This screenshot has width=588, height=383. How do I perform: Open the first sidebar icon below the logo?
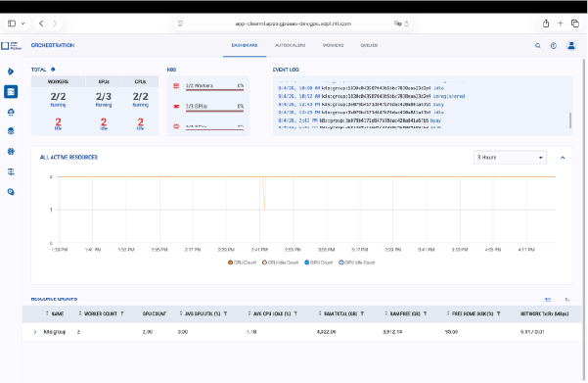coord(11,72)
